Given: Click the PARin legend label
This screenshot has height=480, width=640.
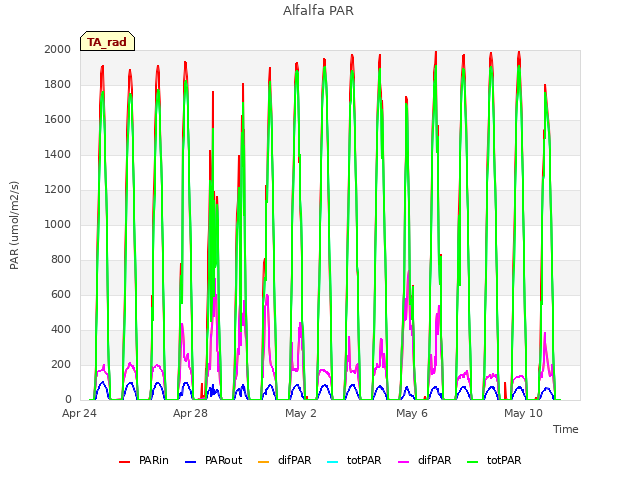Looking at the screenshot, I should (153, 460).
